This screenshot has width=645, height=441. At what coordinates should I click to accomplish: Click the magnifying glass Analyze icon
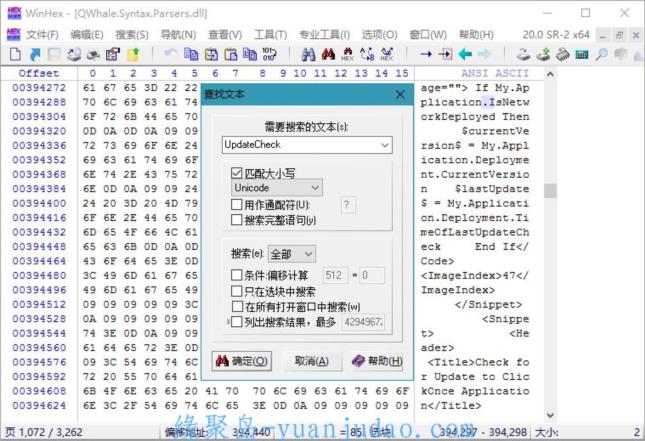pos(601,54)
